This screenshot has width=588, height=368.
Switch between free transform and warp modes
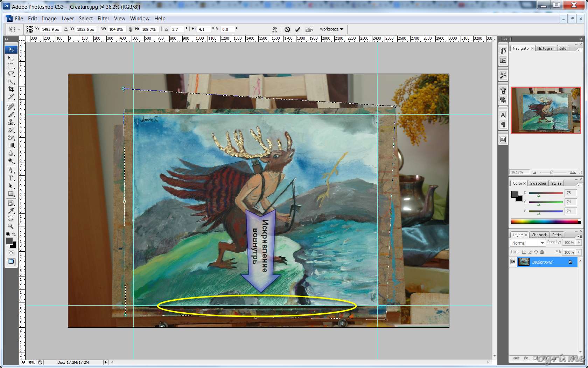(275, 29)
